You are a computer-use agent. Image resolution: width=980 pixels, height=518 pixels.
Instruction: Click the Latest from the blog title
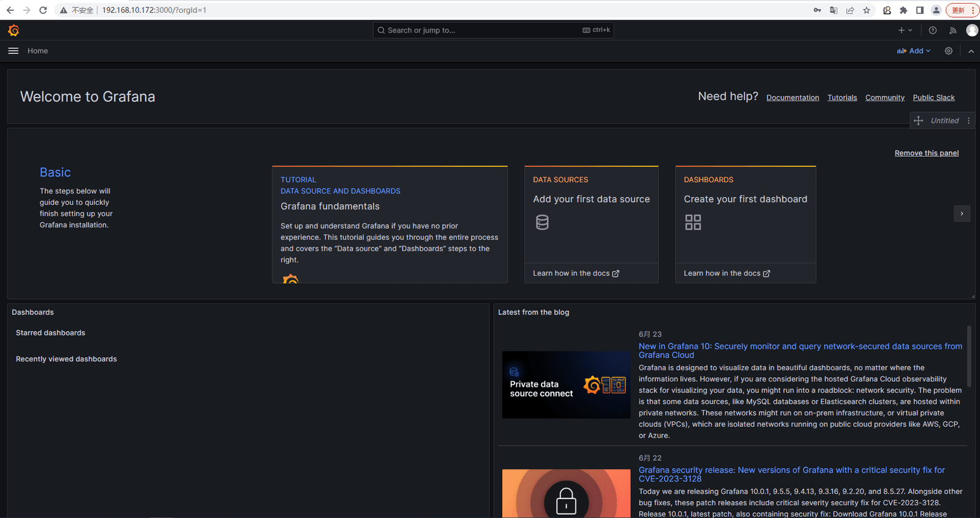[533, 313]
